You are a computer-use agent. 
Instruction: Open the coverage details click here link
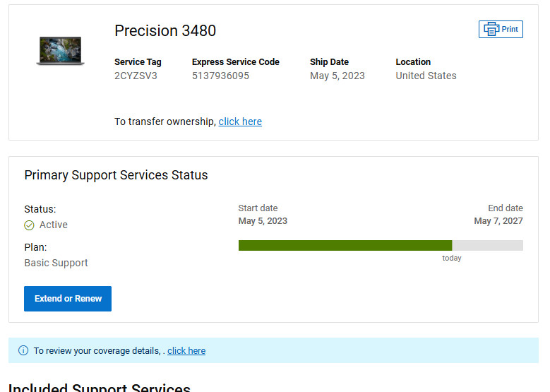tap(186, 350)
